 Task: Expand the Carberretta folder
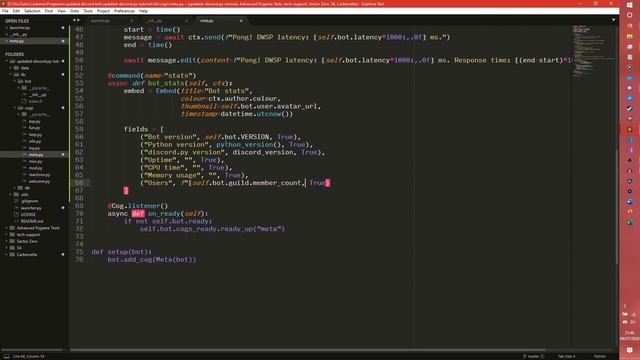coord(7,254)
